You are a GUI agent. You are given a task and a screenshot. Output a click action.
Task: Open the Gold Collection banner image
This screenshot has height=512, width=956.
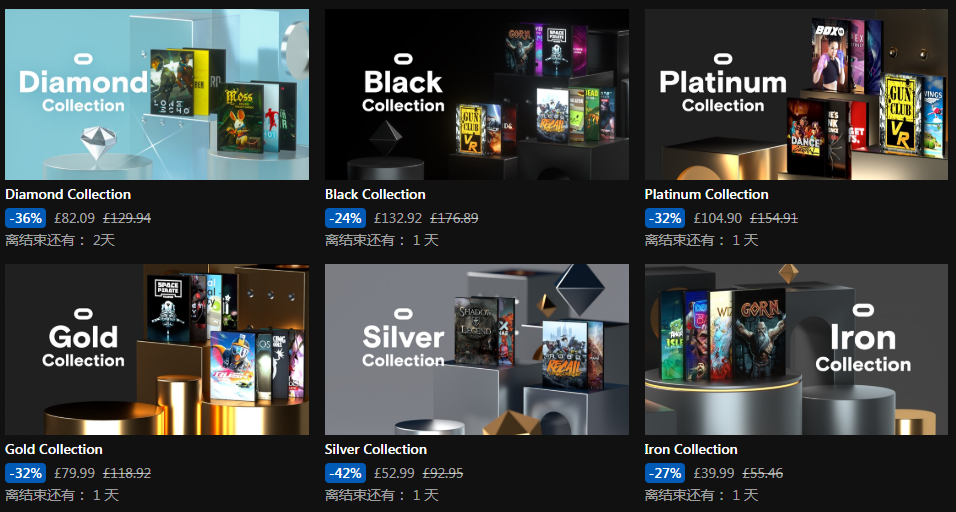(x=157, y=349)
